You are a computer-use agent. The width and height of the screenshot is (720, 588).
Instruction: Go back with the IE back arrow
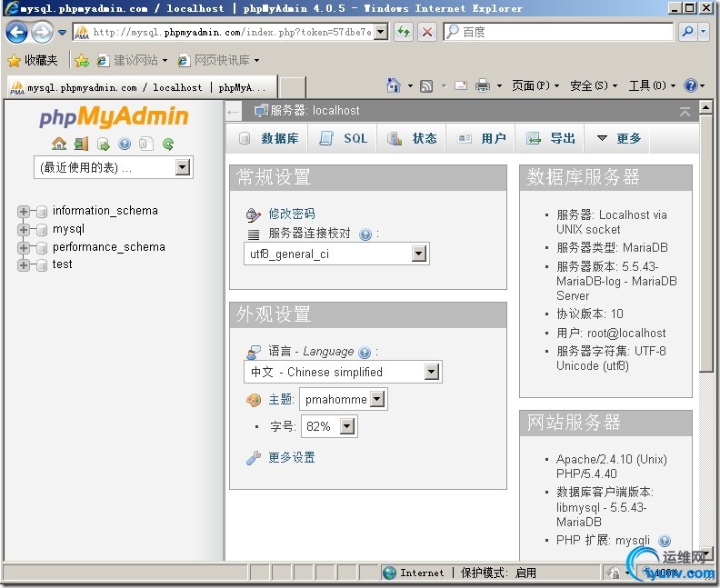17,33
